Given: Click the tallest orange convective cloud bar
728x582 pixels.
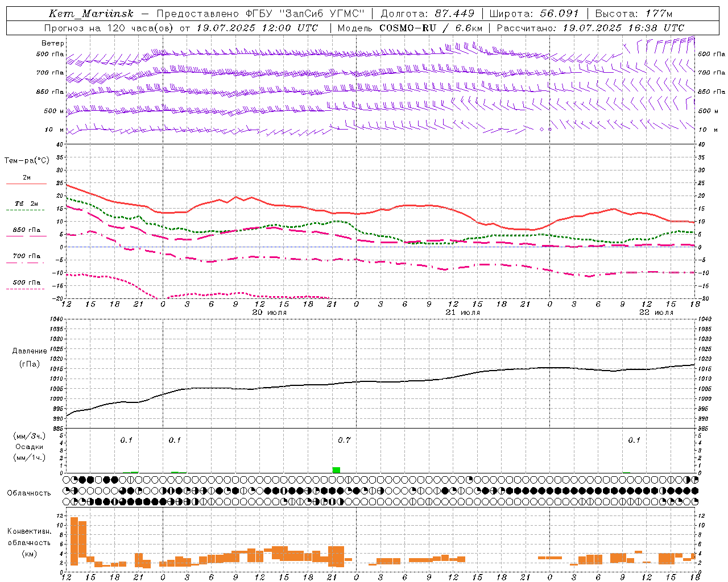Looking at the screenshot, I should pyautogui.click(x=74, y=541).
